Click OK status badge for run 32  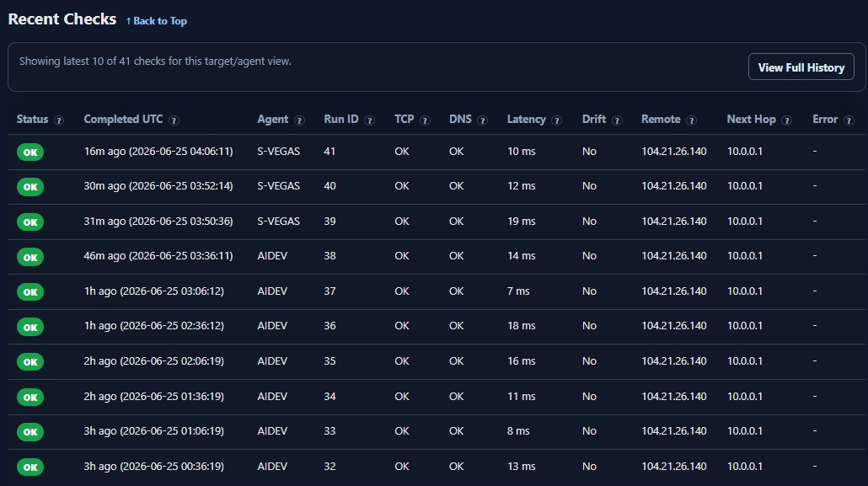tap(30, 467)
